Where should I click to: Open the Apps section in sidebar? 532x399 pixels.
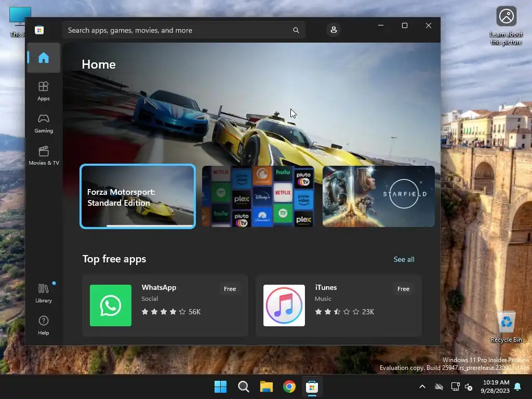coord(44,91)
